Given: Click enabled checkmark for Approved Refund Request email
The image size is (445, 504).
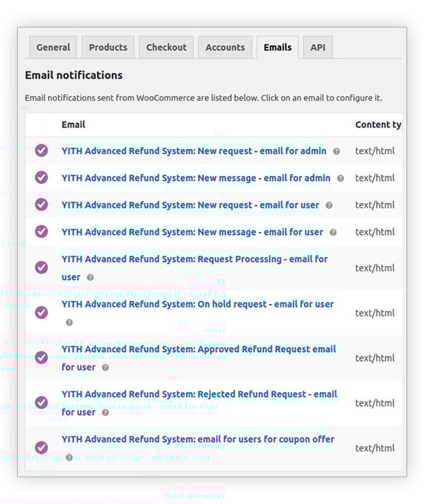Looking at the screenshot, I should point(42,357).
